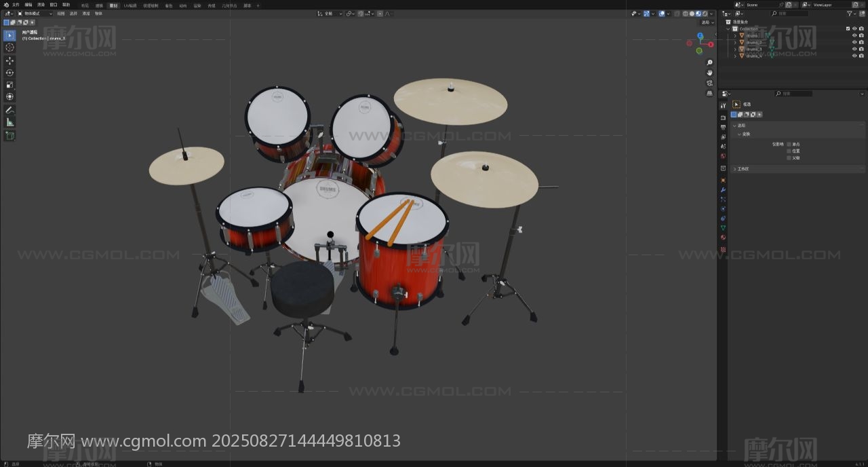Open the 帮助 menu

[x=66, y=5]
